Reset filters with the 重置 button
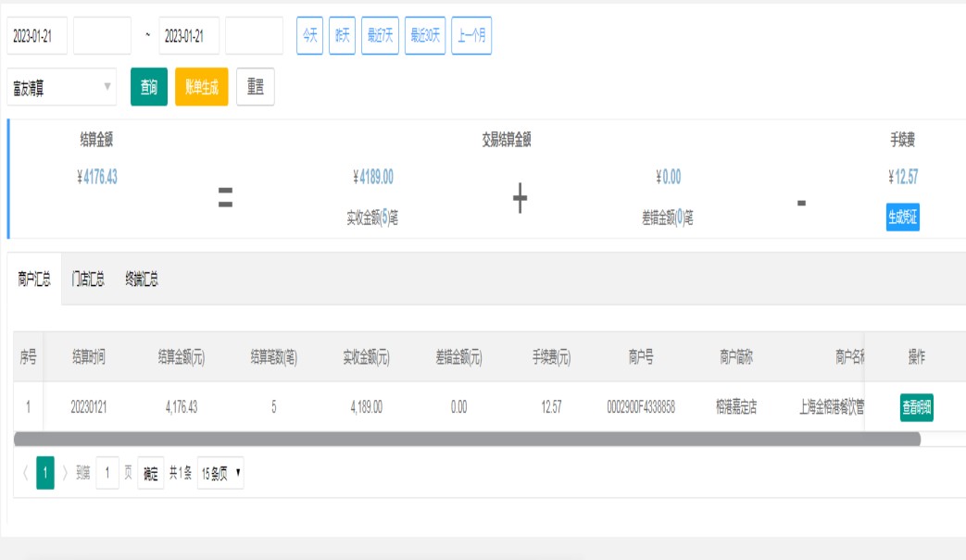This screenshot has height=560, width=966. click(255, 87)
